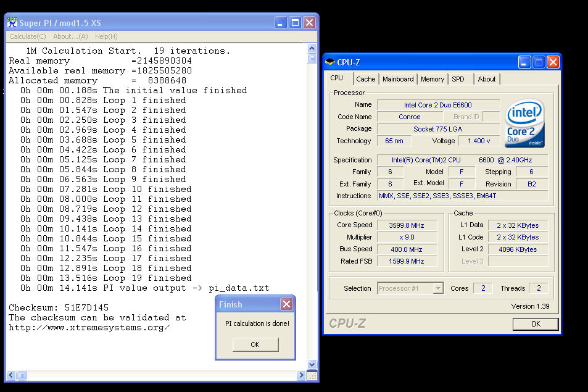This screenshot has width=588, height=392.
Task: Click the 'Allocated memory' line
Action: [97, 80]
